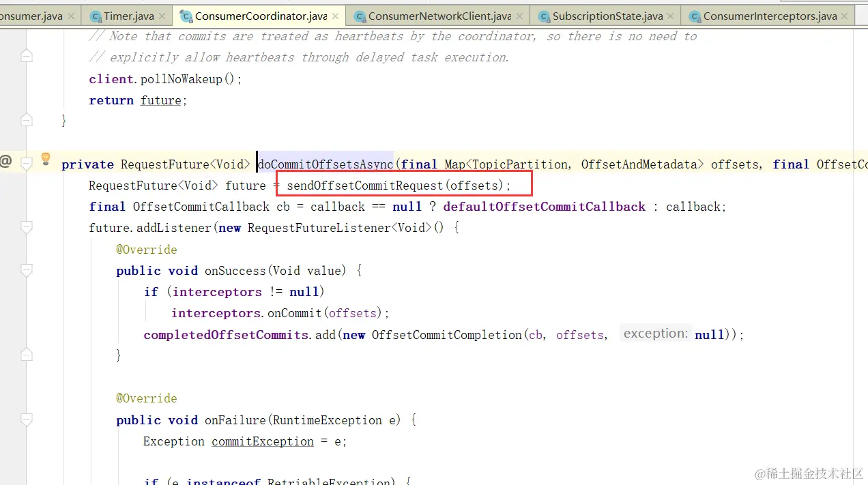Image resolution: width=868 pixels, height=485 pixels.
Task: Click the TopicPartition type in the signature
Action: [520, 164]
